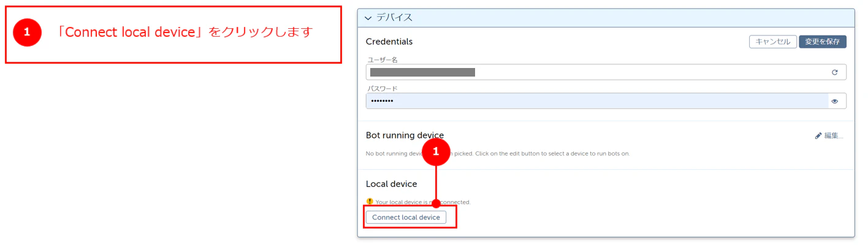Click the 'No bot running device' message text

point(498,153)
